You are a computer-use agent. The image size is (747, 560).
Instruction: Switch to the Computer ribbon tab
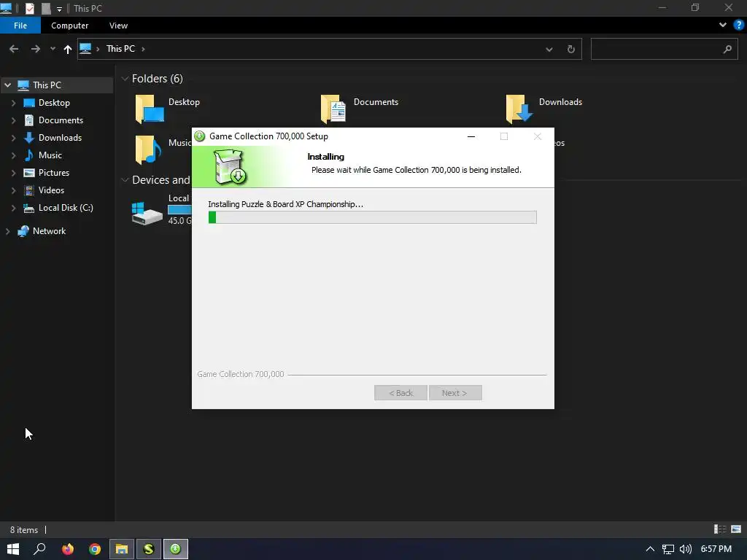point(69,26)
